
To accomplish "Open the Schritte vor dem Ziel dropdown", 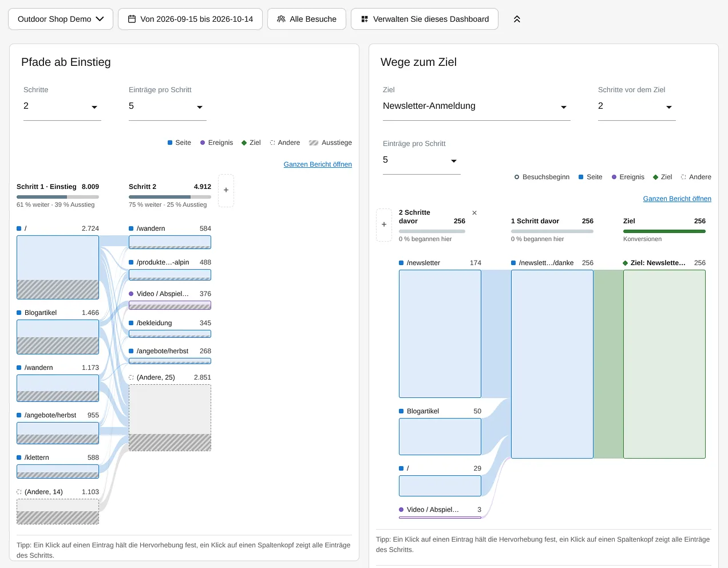I will coord(637,107).
